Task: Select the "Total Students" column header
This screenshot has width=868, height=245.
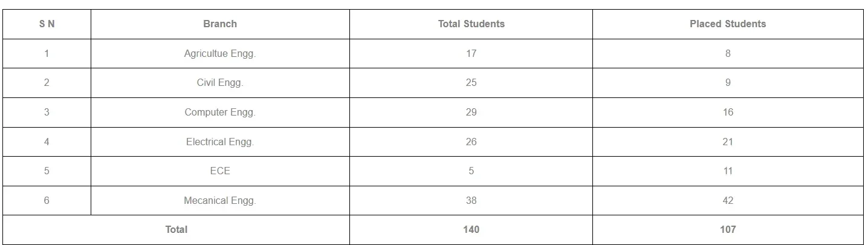Action: click(471, 24)
